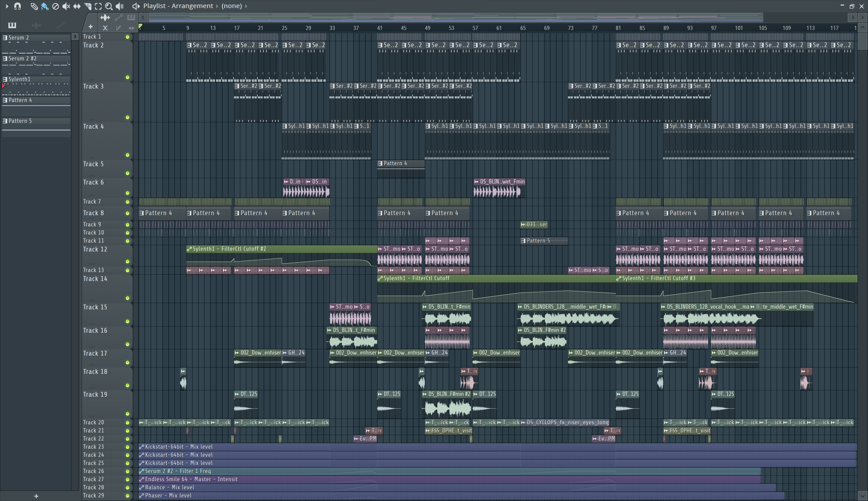The width and height of the screenshot is (868, 501).
Task: Show audio clips in the picker with the waveform icon
Action: (36, 25)
